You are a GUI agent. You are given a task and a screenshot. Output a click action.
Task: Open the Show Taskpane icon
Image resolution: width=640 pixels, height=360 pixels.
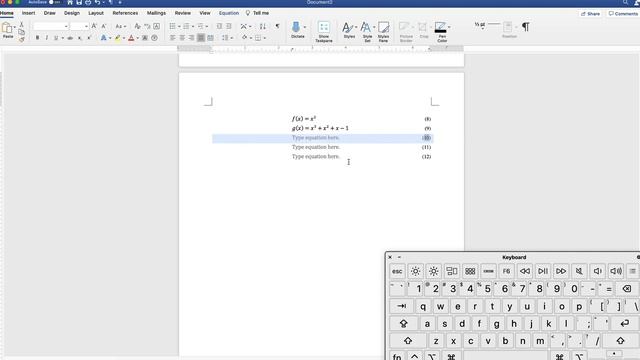[x=324, y=27]
